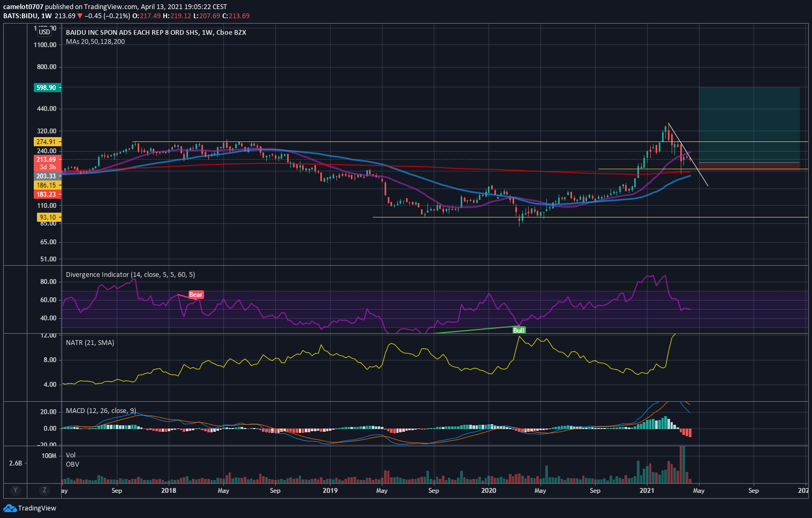Click the orange horizontal line at 274.91
The width and height of the screenshot is (812, 518).
(x=471, y=142)
